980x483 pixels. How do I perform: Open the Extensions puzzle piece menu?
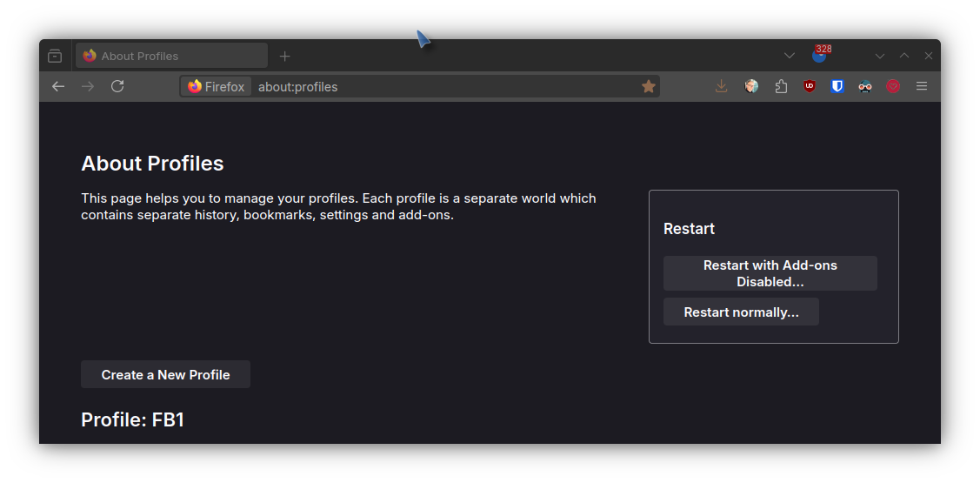781,86
